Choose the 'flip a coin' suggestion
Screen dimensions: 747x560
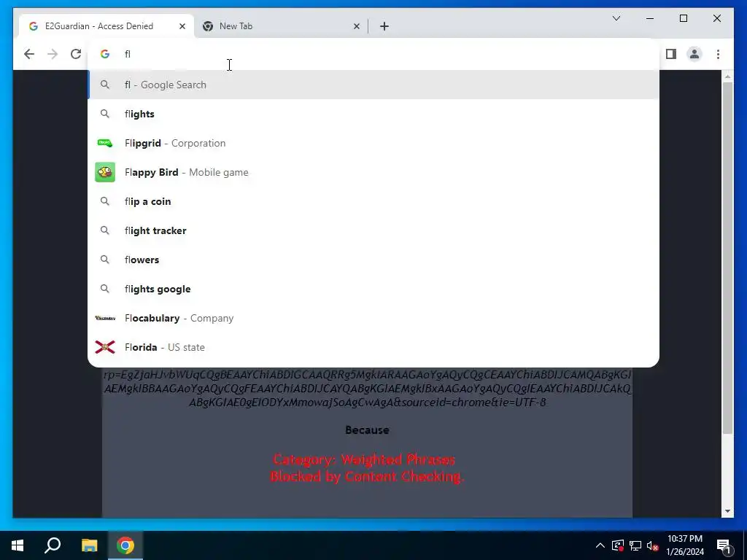[373, 201]
